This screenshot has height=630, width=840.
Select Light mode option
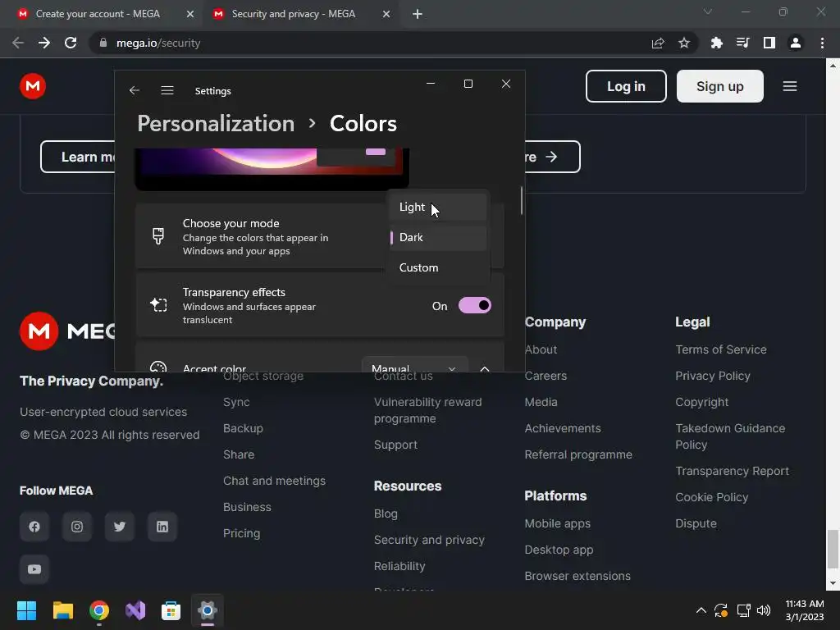pos(438,207)
